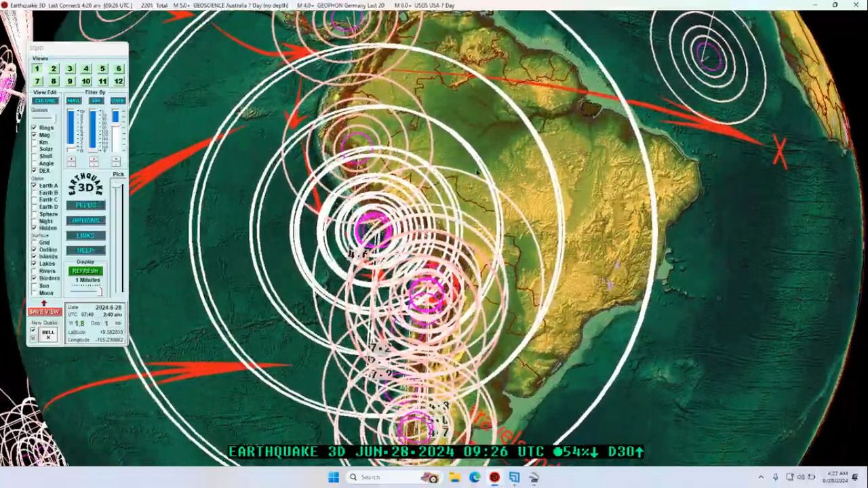
Task: Click the Windows Start button
Action: pyautogui.click(x=334, y=477)
